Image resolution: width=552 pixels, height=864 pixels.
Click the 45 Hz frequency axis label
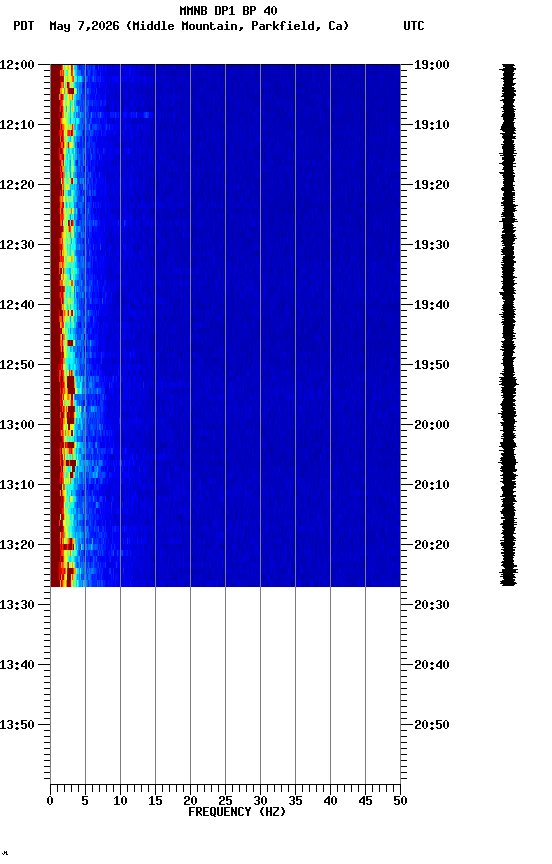[x=365, y=801]
